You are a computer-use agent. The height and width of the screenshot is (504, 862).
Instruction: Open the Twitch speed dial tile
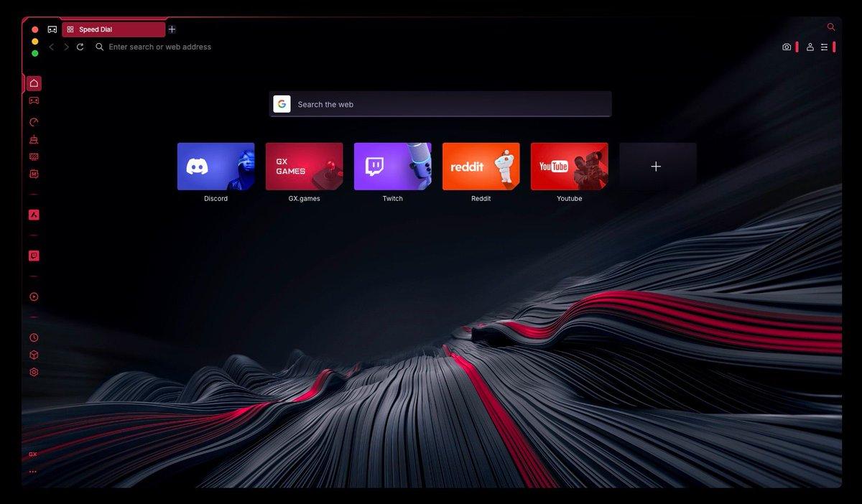392,166
